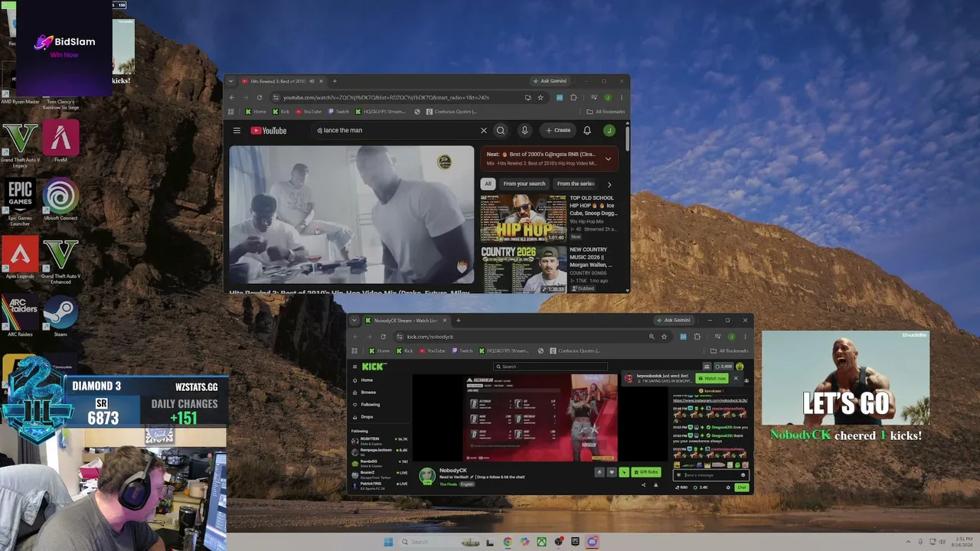Start YouTube voice search with microphone

point(524,131)
